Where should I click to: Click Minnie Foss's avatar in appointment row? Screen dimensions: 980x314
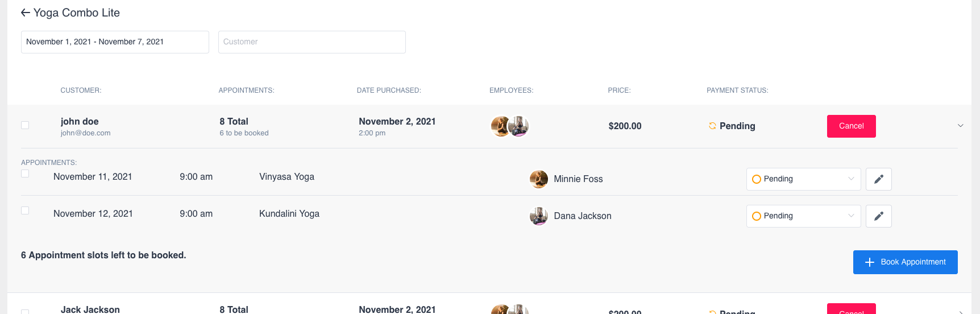click(x=538, y=179)
